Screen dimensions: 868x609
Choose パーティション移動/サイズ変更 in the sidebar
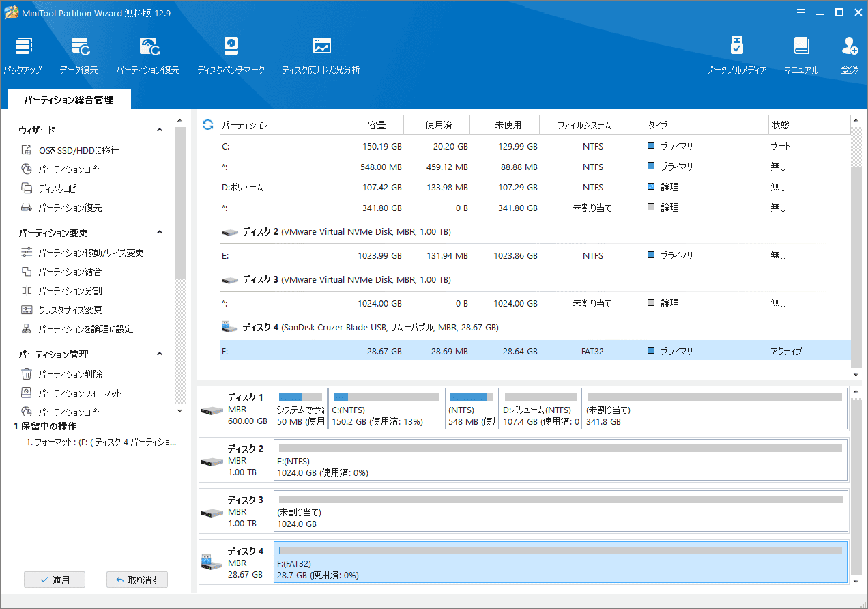click(x=82, y=253)
